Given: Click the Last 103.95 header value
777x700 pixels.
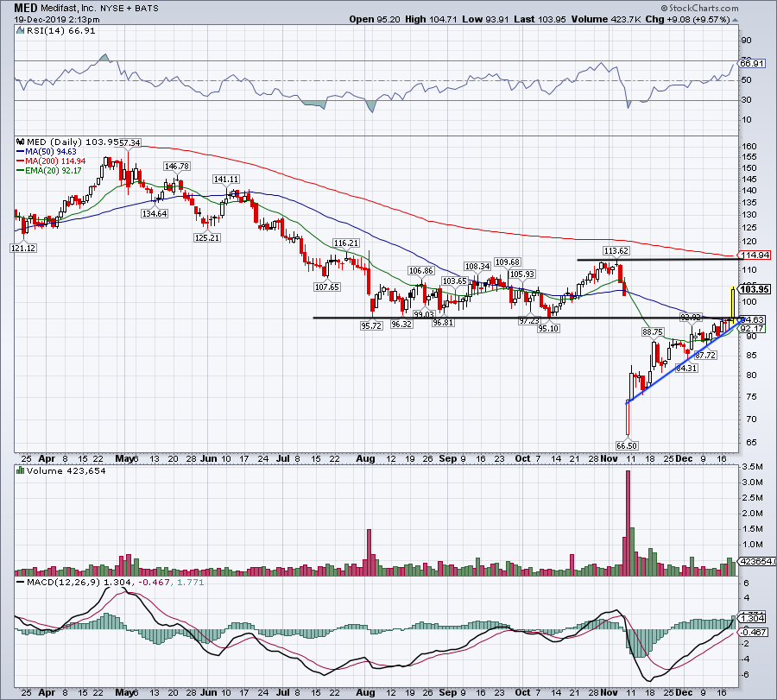Looking at the screenshot, I should (540, 19).
